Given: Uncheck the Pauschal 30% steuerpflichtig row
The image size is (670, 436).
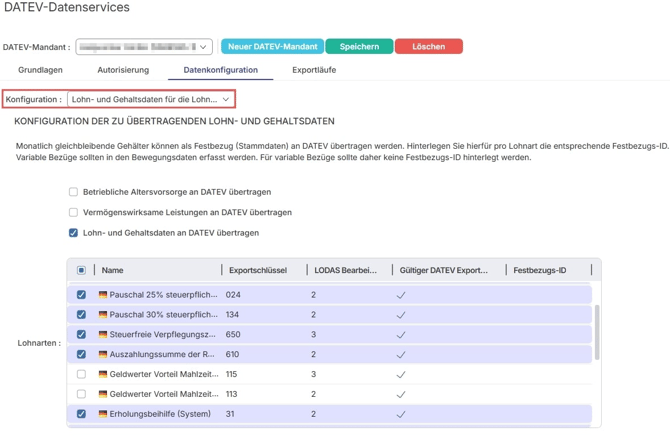Looking at the screenshot, I should pyautogui.click(x=81, y=315).
